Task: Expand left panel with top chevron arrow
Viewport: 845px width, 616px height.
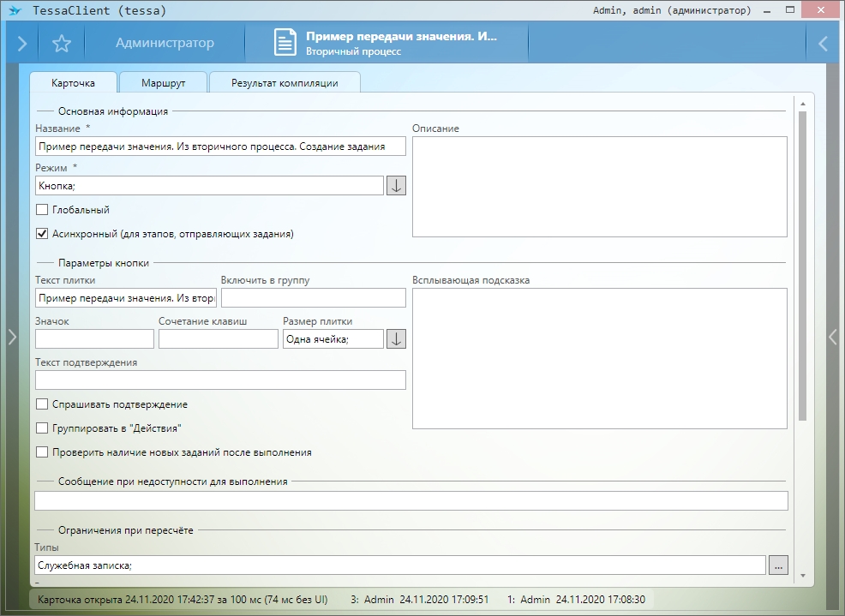Action: pos(22,44)
